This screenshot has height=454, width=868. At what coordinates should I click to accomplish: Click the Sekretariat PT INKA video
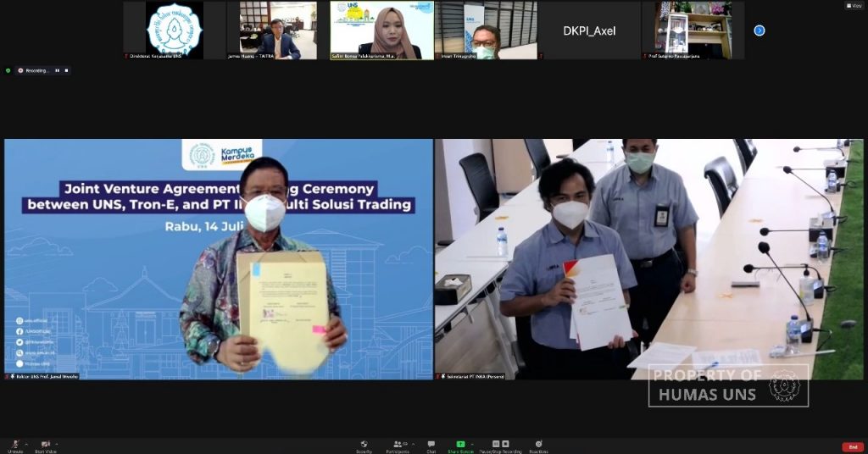point(648,259)
